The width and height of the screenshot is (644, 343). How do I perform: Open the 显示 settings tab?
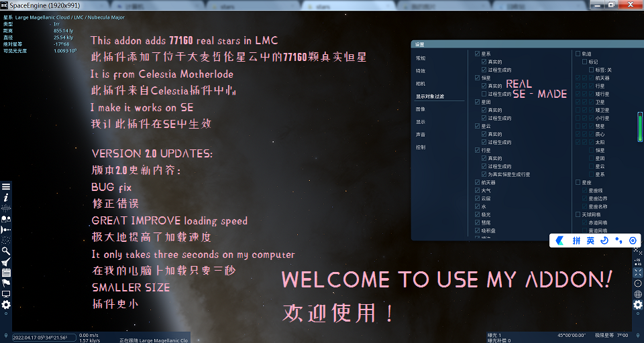(421, 122)
